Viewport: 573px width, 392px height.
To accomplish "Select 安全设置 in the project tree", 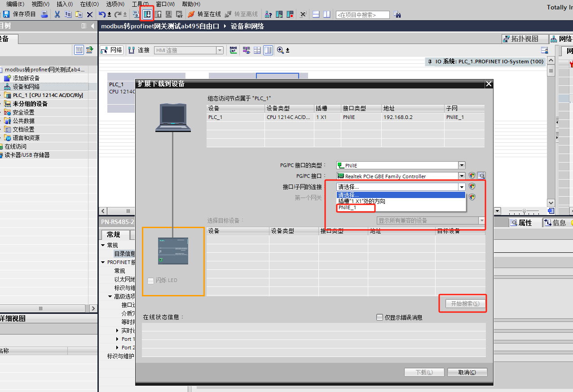I will pos(23,112).
